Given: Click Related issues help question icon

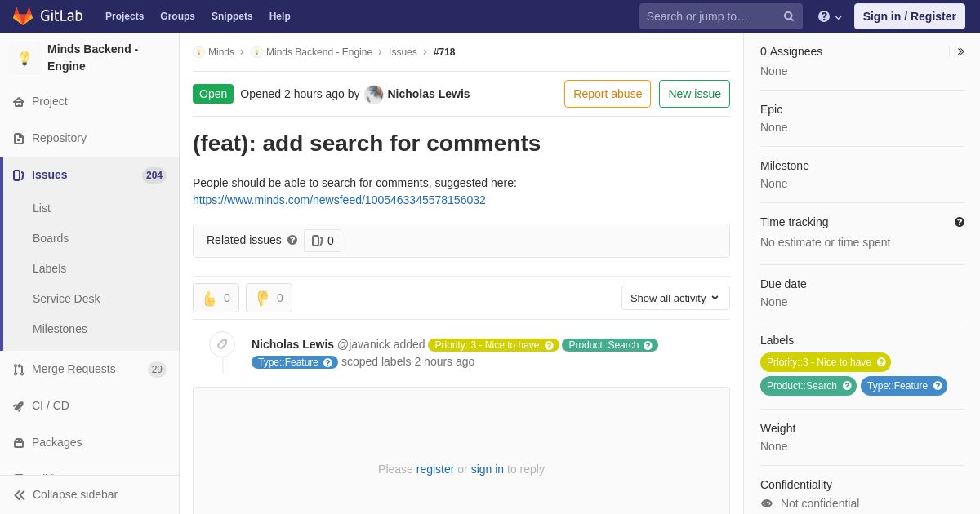Looking at the screenshot, I should coord(292,240).
